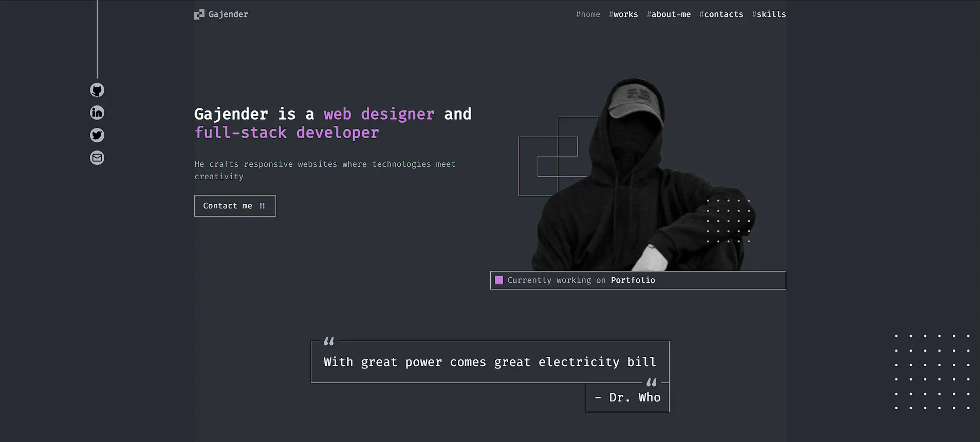Go to #home in navigation
The image size is (980, 442).
[x=588, y=14]
